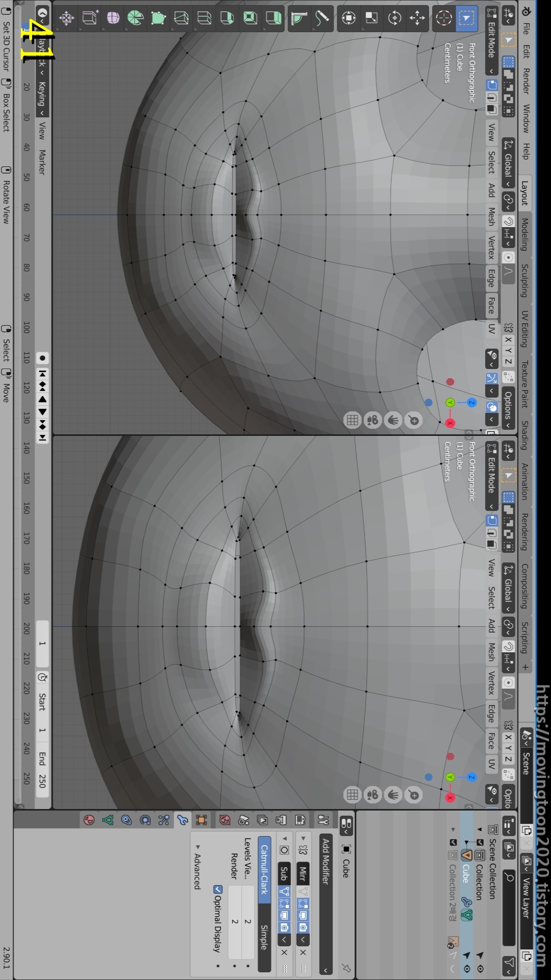Uncheck the Optimal Display checkbox
Viewport: 551px width, 980px height.
(x=218, y=890)
